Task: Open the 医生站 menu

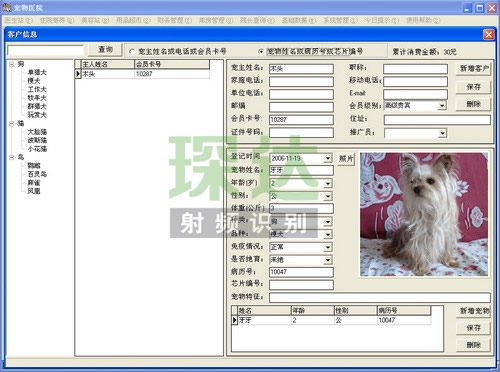Action: (x=19, y=20)
